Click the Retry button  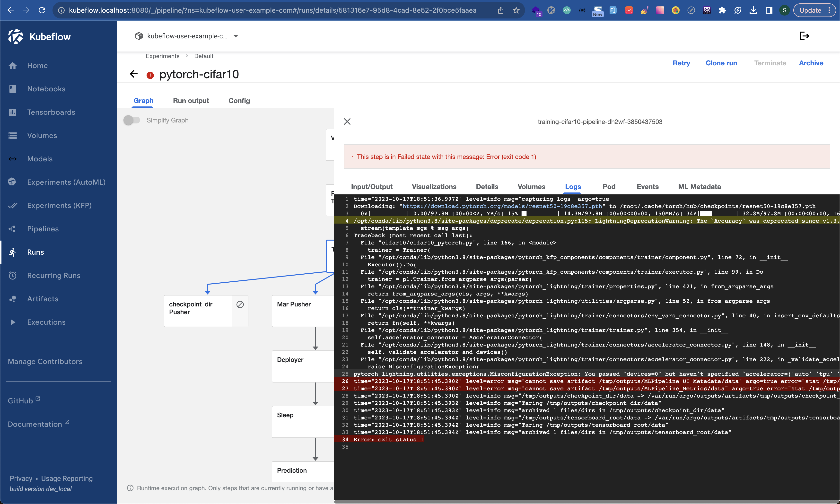tap(681, 63)
